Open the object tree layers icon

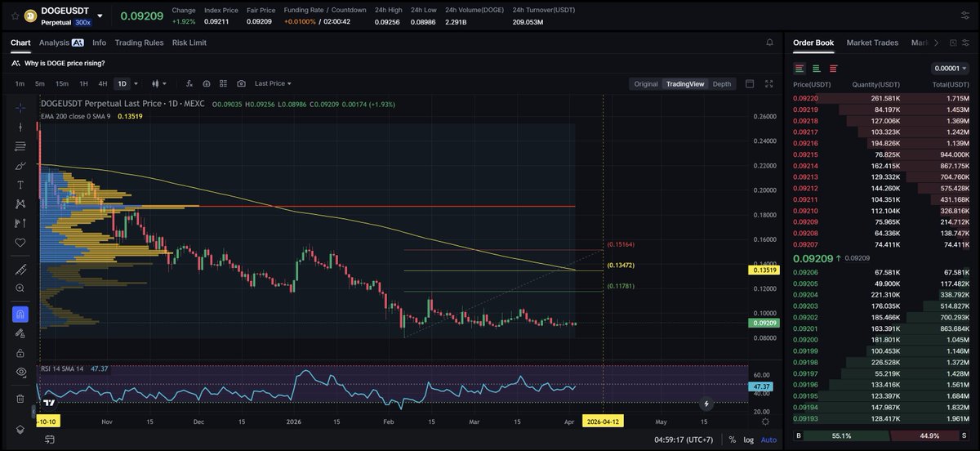click(20, 430)
